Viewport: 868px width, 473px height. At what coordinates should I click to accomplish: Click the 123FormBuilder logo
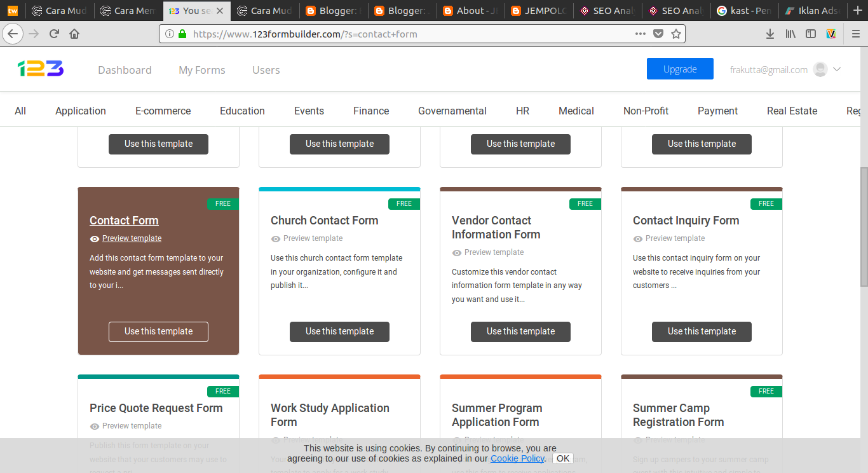pos(40,69)
